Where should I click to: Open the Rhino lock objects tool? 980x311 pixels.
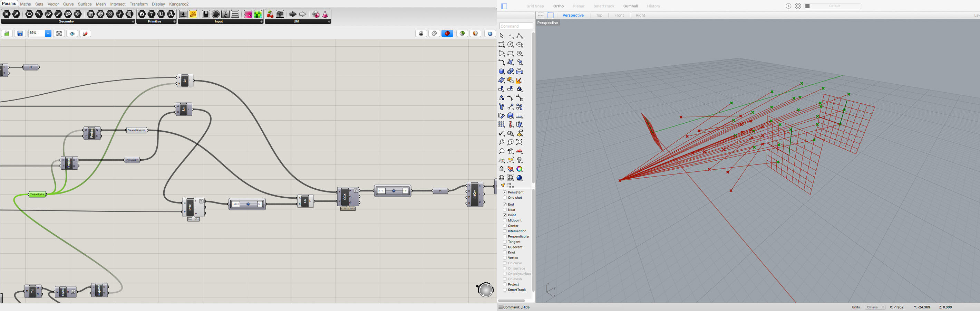point(502,169)
